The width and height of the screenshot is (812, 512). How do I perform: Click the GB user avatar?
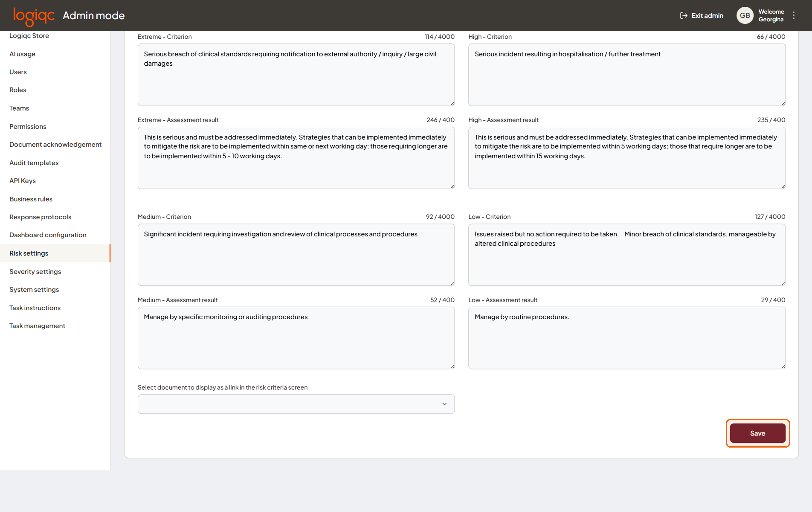pos(745,15)
